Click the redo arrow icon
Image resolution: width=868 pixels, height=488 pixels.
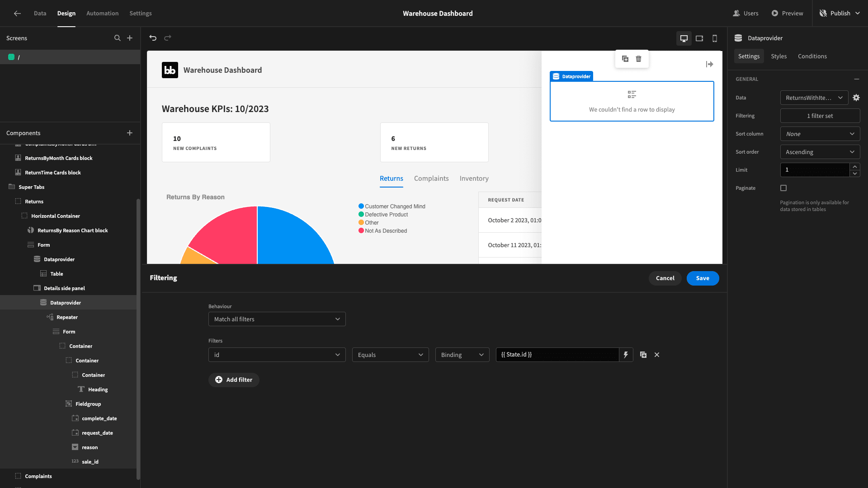[168, 38]
